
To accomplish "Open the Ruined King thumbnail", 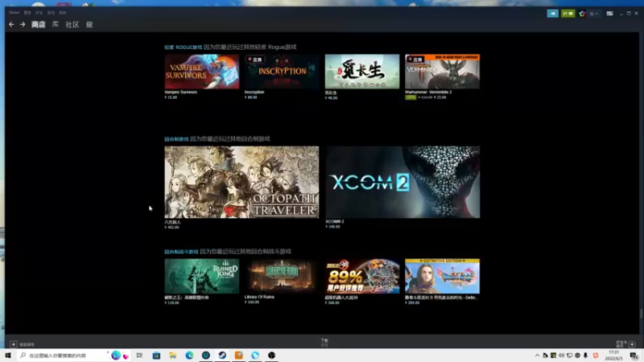I will (202, 276).
